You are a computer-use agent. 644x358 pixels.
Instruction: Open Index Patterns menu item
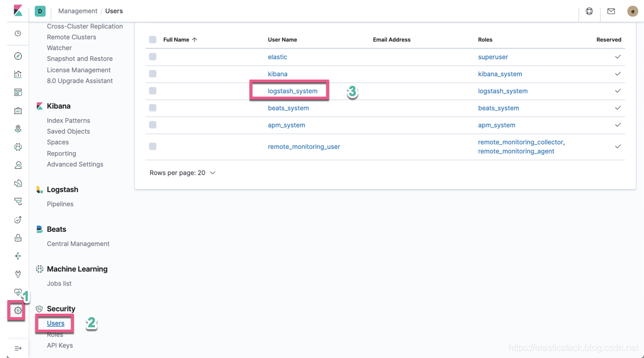point(68,120)
